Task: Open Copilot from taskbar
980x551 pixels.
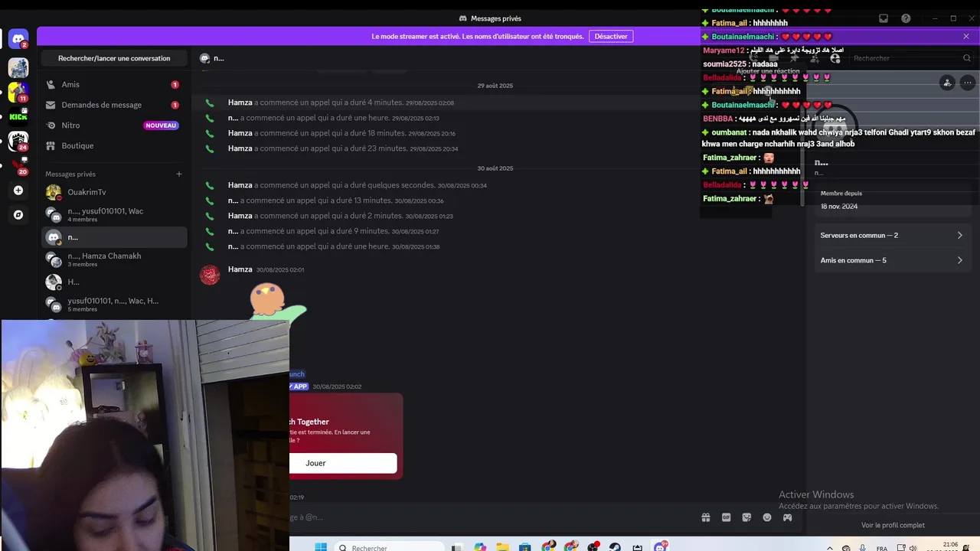Action: coord(480,547)
